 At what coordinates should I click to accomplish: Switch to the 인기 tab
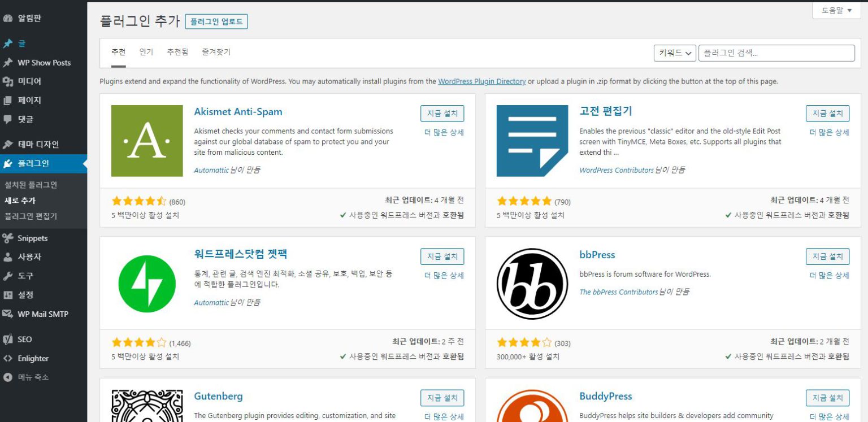146,52
